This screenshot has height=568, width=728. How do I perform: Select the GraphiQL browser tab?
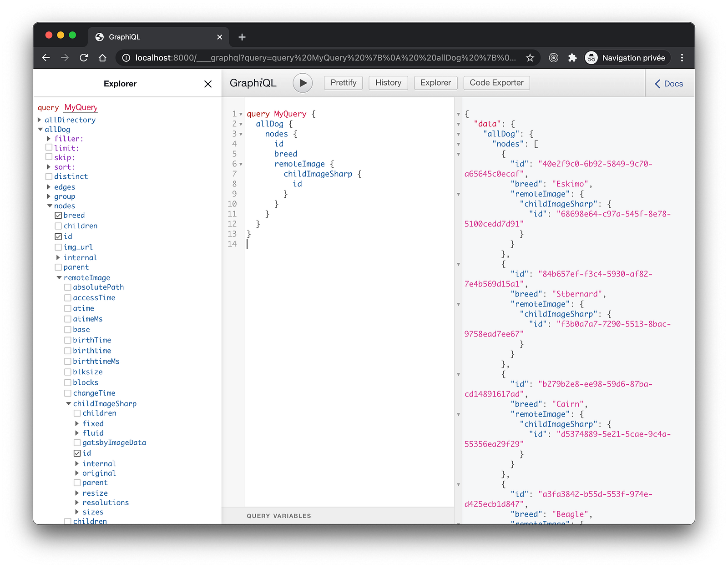124,37
